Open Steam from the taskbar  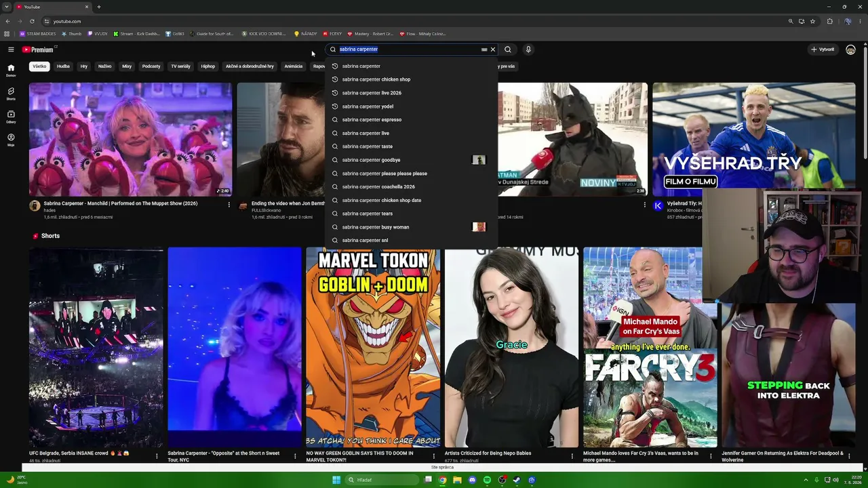pyautogui.click(x=517, y=480)
